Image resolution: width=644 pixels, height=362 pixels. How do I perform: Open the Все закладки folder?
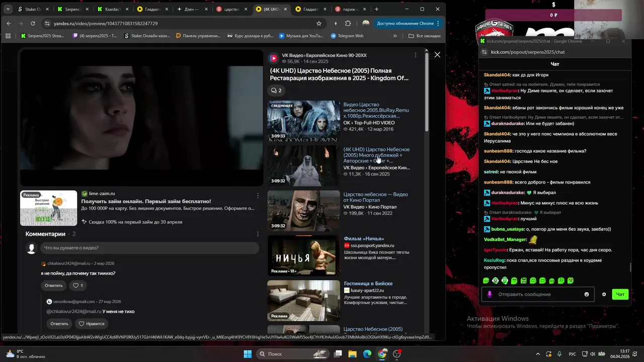pyautogui.click(x=425, y=36)
